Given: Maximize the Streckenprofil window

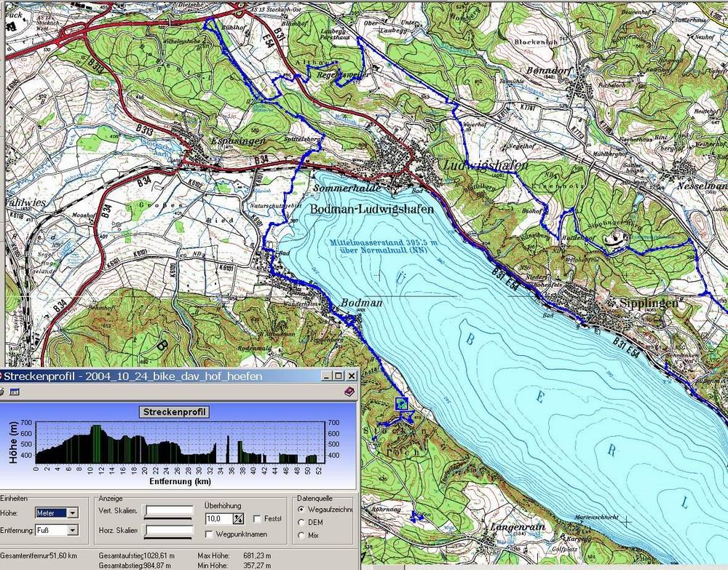Looking at the screenshot, I should pos(339,376).
